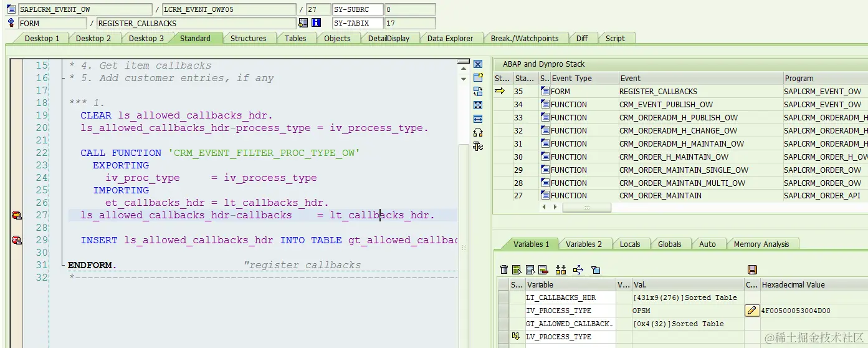Click the program document icon before SAPLCRM_EVENT_OW

click(11, 9)
